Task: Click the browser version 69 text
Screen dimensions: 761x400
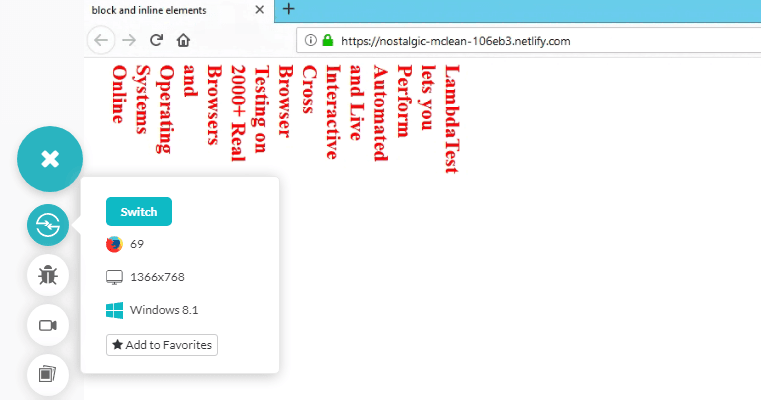Action: pos(137,244)
